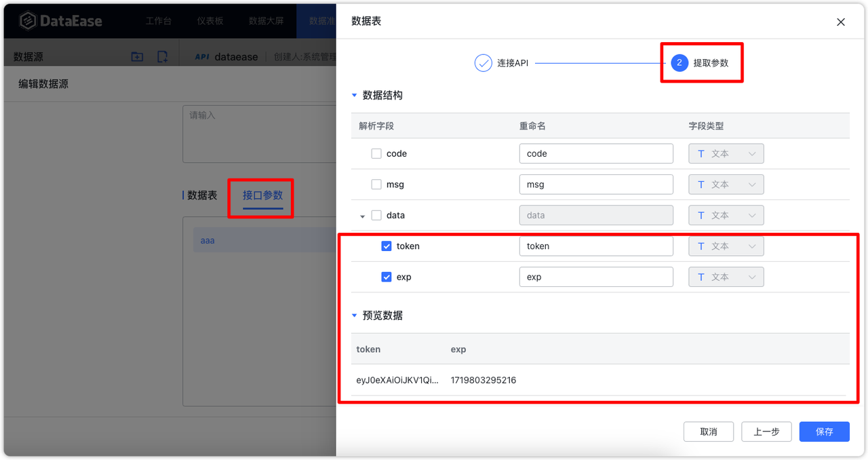Image resolution: width=868 pixels, height=460 pixels.
Task: Close the 数据表 dialog with the X
Action: tap(841, 22)
